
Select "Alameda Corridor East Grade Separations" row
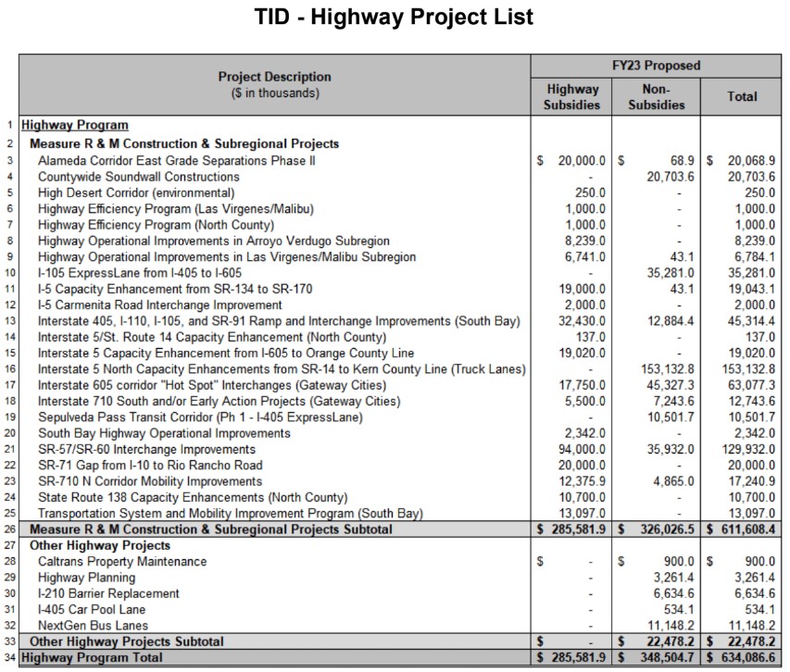(177, 160)
